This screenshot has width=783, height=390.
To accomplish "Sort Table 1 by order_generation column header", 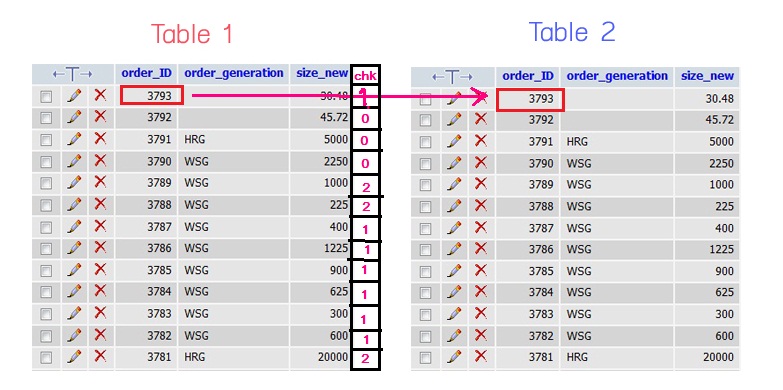I will pyautogui.click(x=234, y=73).
